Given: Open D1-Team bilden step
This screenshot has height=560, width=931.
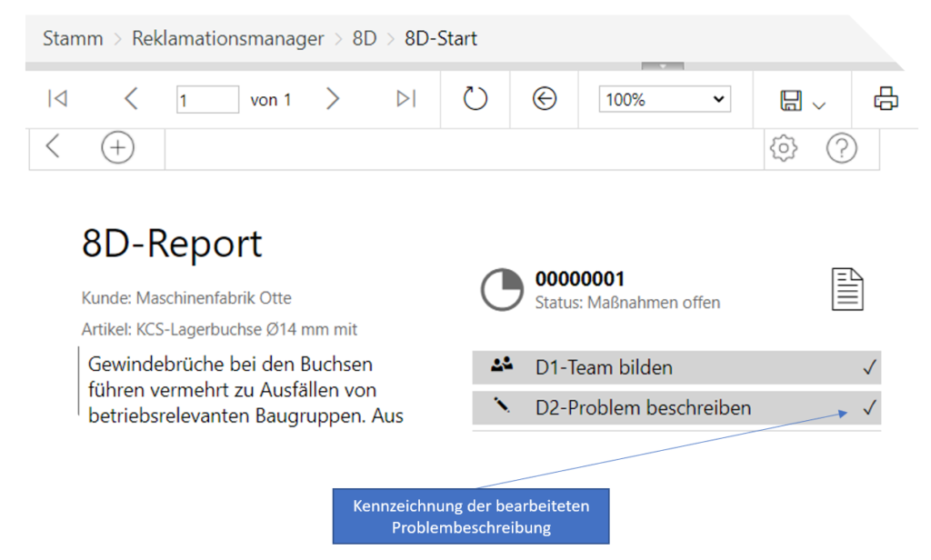Looking at the screenshot, I should point(676,367).
